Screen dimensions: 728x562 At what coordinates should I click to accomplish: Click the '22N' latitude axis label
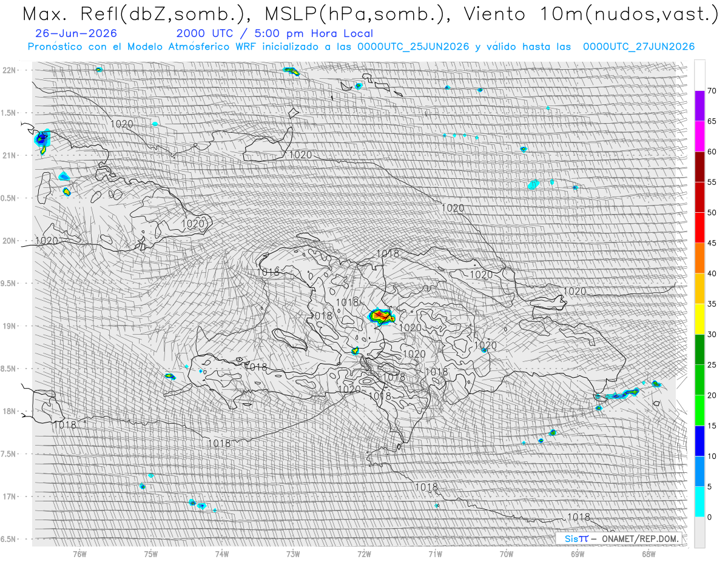click(x=10, y=70)
